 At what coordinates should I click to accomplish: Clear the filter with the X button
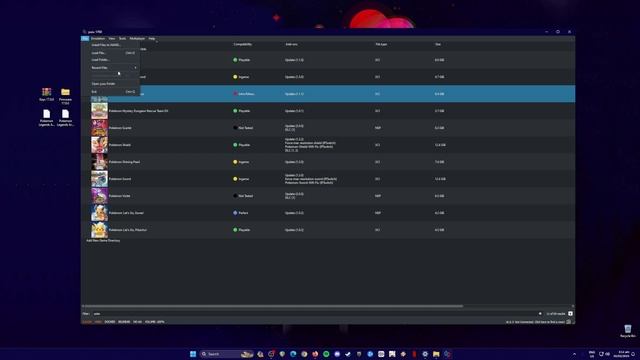[540, 314]
